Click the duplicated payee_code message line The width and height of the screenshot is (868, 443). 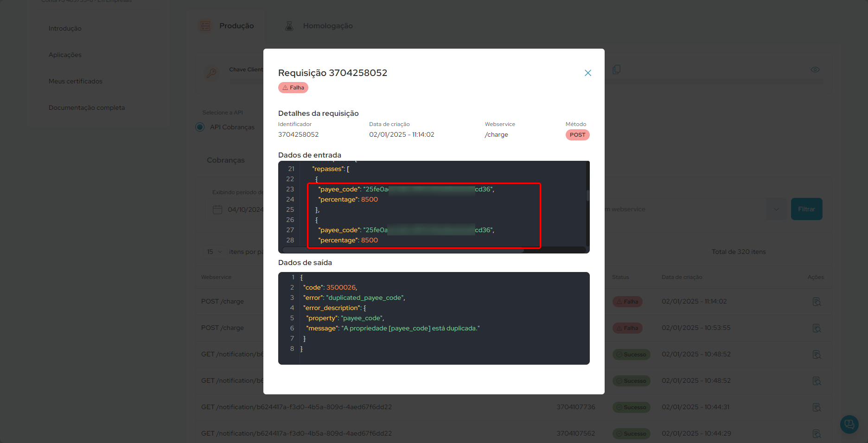click(x=393, y=328)
